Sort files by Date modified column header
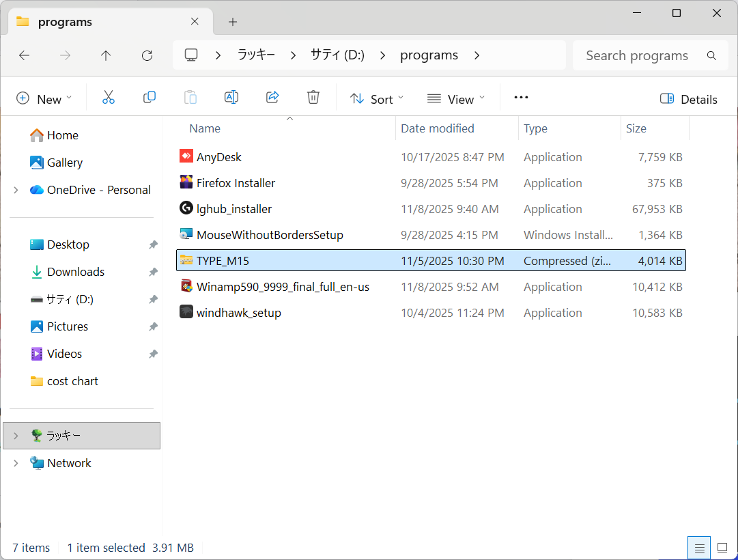Viewport: 738px width, 560px height. (437, 128)
